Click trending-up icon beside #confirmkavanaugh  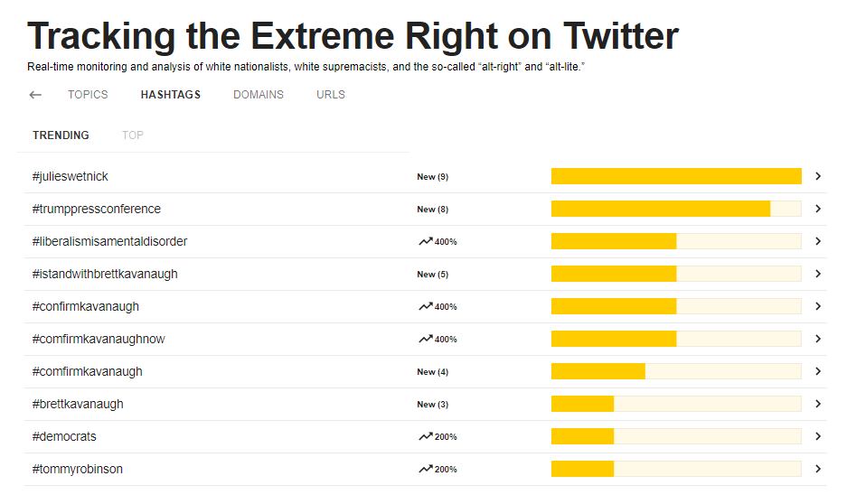(x=425, y=306)
